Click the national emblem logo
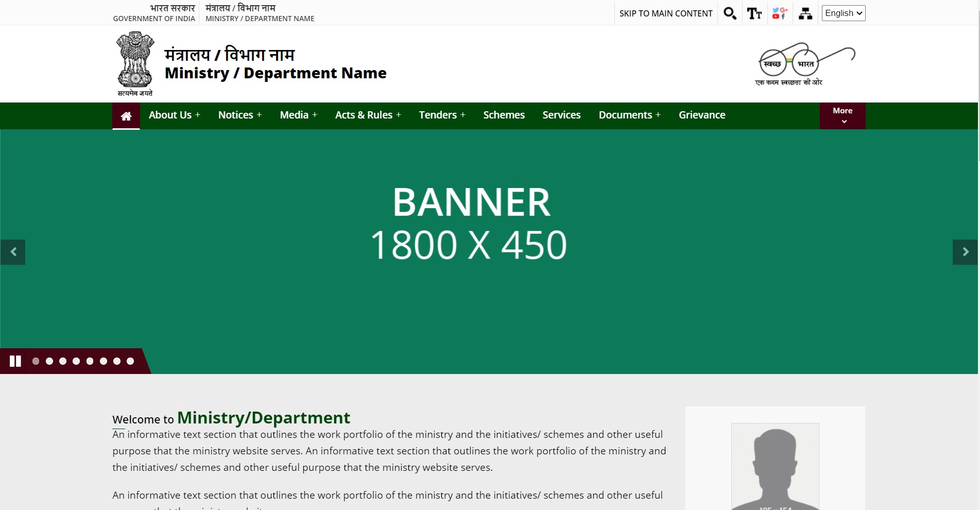The height and width of the screenshot is (510, 980). 135,63
